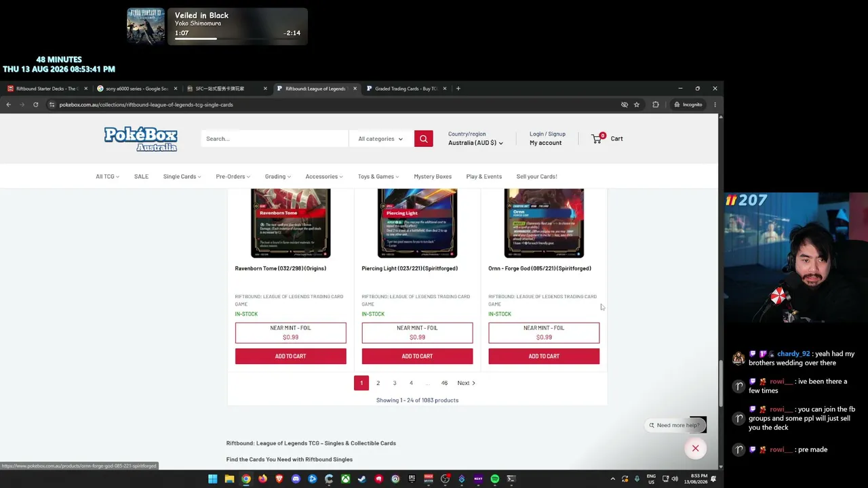This screenshot has height=488, width=868.
Task: Click the browser address bar URL
Action: coord(146,104)
